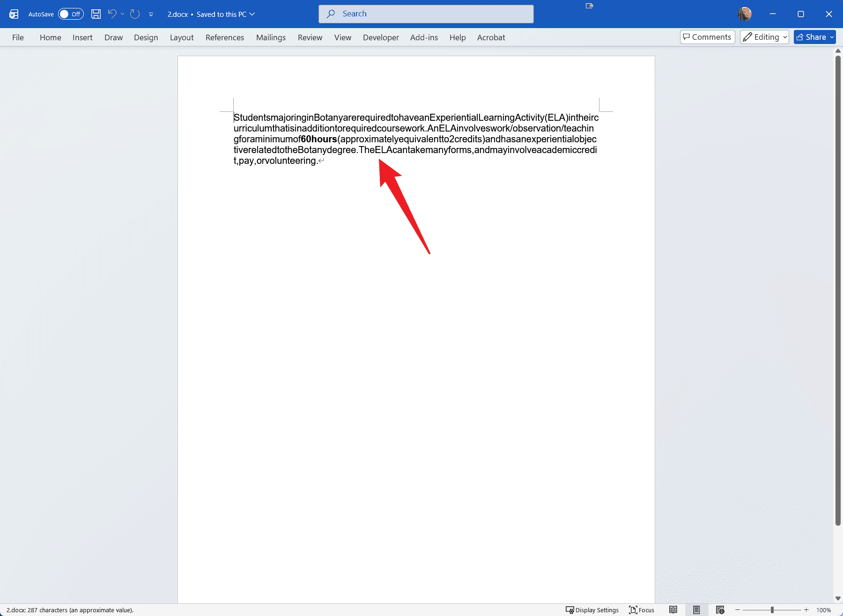Click the Redo icon
Image resolution: width=843 pixels, height=616 pixels.
tap(135, 14)
